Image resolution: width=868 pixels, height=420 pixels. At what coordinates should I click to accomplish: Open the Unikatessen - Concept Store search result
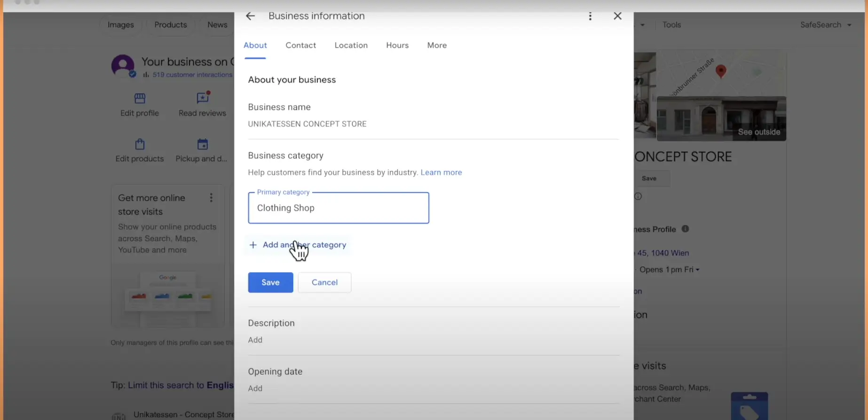click(183, 415)
